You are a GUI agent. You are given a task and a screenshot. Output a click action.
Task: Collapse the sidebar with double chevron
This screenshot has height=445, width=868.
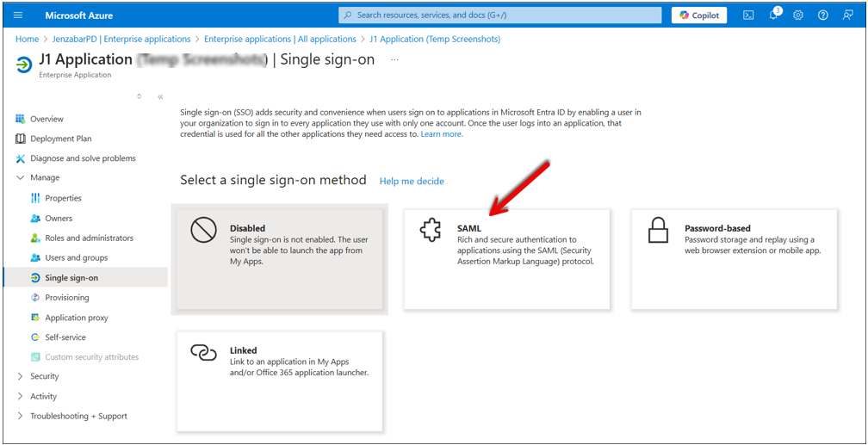point(160,96)
